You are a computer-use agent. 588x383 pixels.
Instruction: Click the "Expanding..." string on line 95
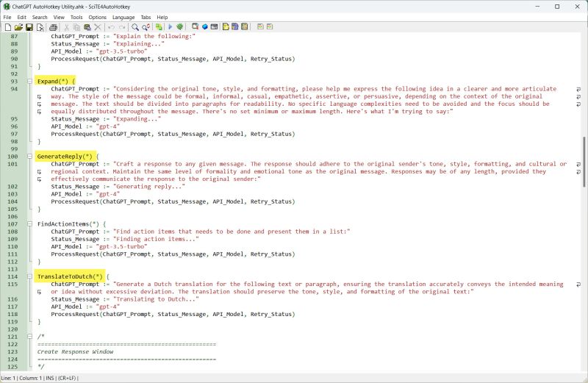click(x=137, y=119)
